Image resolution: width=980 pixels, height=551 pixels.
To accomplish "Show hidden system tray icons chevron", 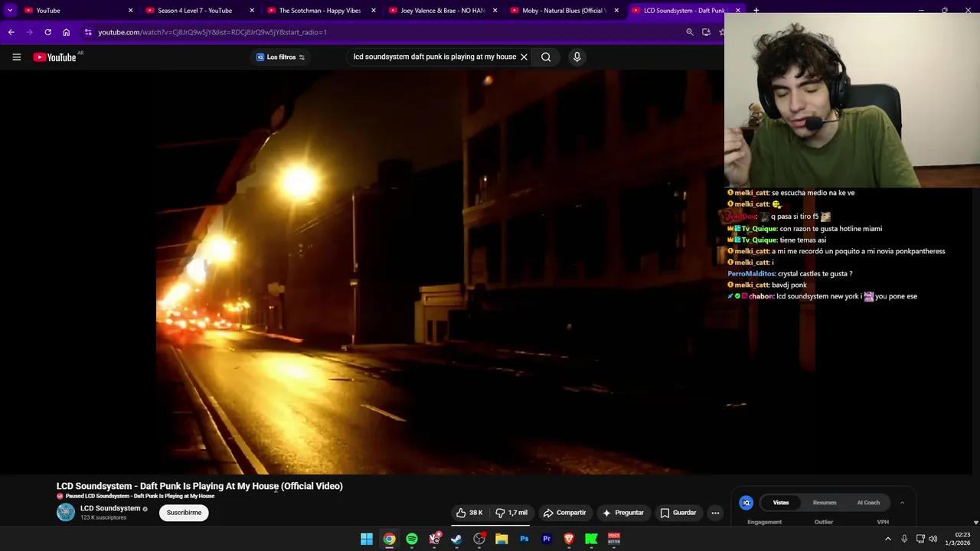I will click(888, 539).
